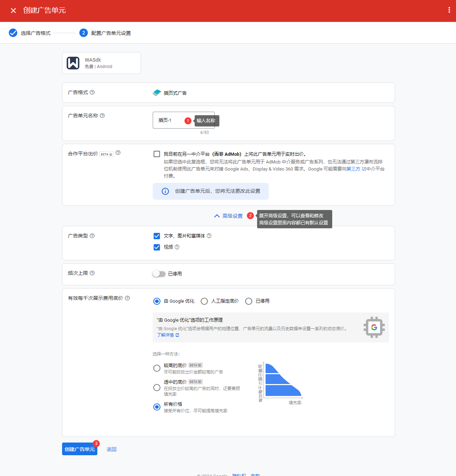Click the info icon in the notice box
The width and height of the screenshot is (456, 476).
point(165,191)
